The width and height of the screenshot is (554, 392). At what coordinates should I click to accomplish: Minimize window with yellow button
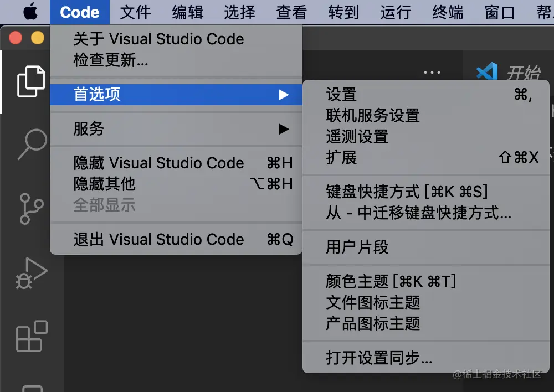click(x=38, y=38)
